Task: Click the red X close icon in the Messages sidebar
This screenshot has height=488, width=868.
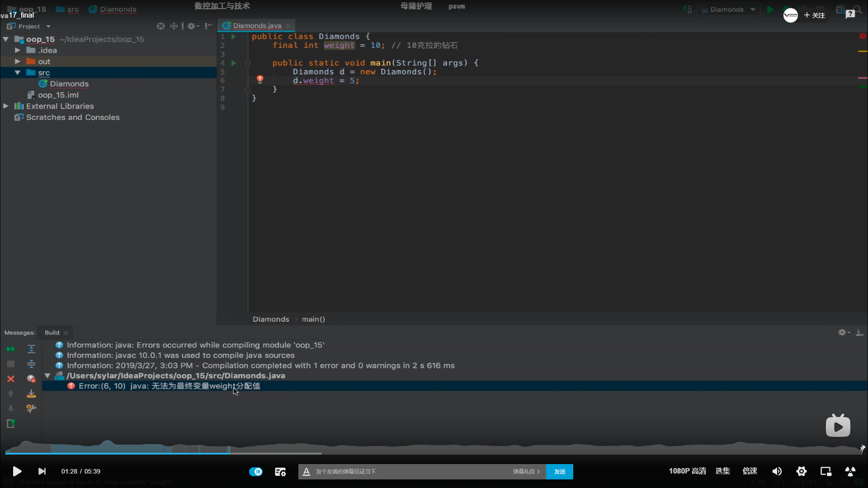Action: (11, 379)
